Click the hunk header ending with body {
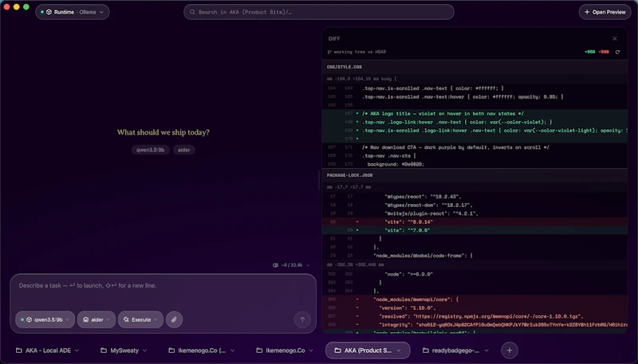This screenshot has height=364, width=638. click(475, 79)
